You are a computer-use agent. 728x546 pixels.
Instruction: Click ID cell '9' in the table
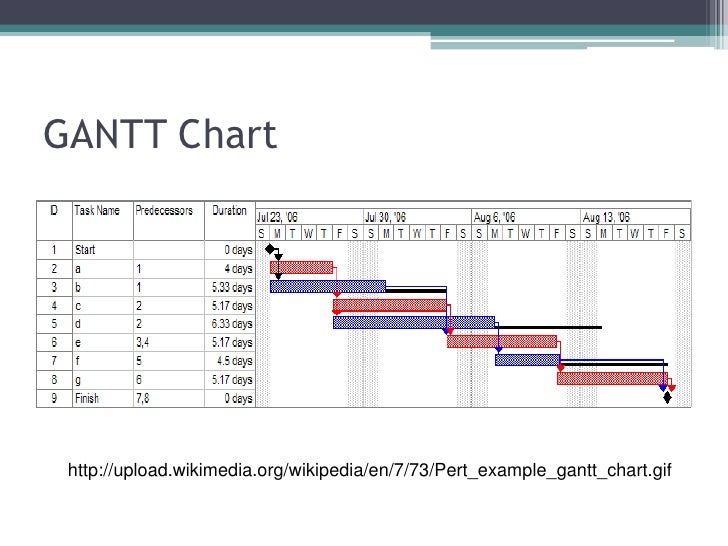(x=54, y=398)
